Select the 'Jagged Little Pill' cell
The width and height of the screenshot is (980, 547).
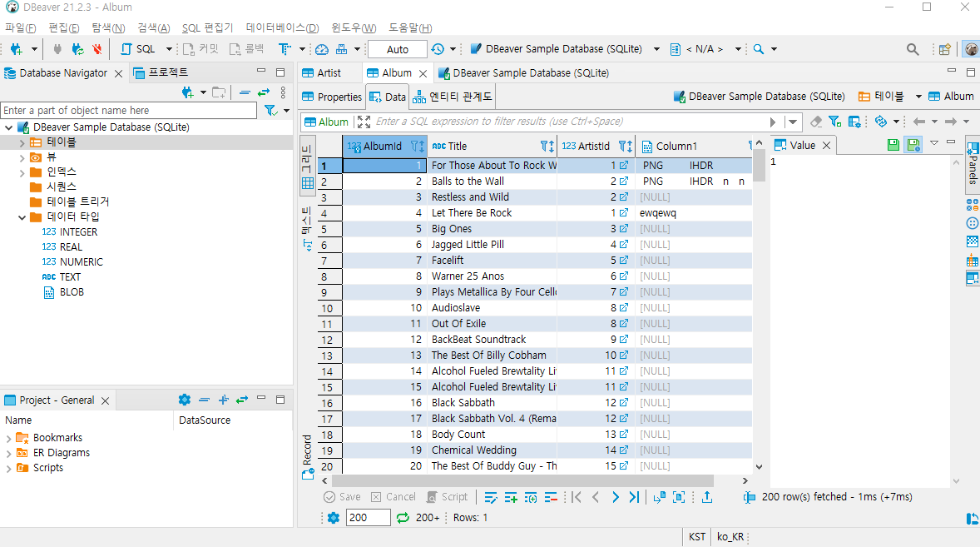[x=492, y=245]
